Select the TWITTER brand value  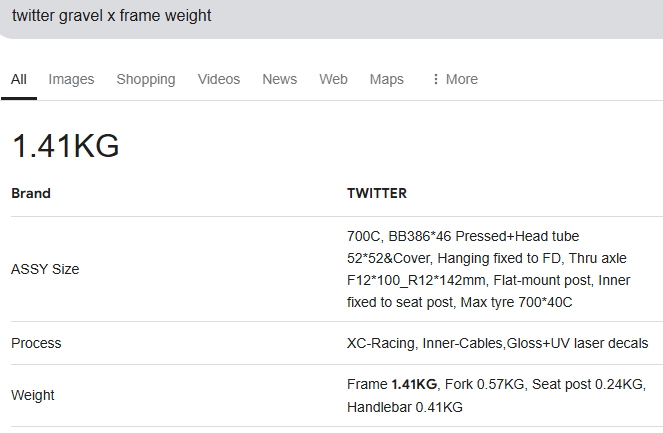click(x=377, y=193)
